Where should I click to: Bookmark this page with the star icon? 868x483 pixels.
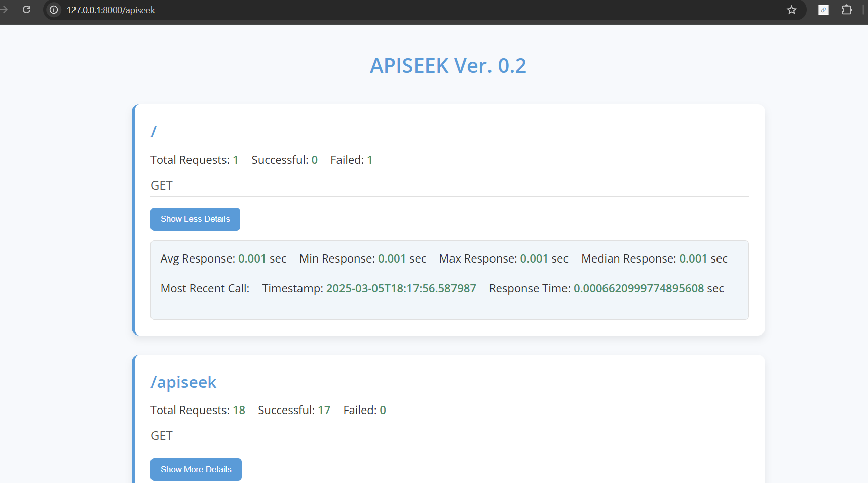[791, 10]
